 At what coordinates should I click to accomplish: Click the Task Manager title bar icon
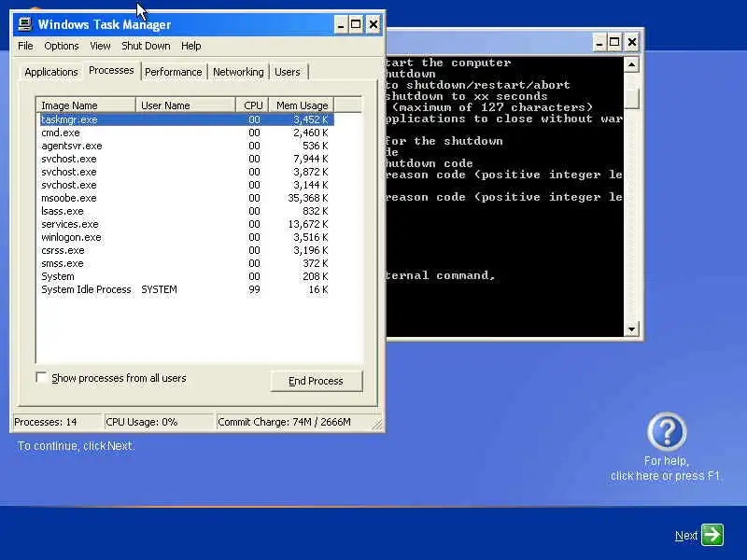pos(24,24)
